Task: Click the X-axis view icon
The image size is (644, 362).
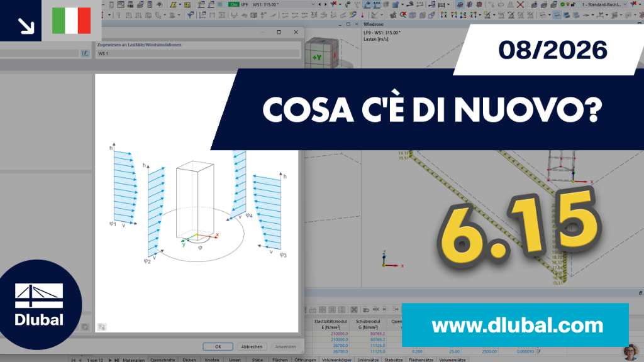Action: (443, 15)
